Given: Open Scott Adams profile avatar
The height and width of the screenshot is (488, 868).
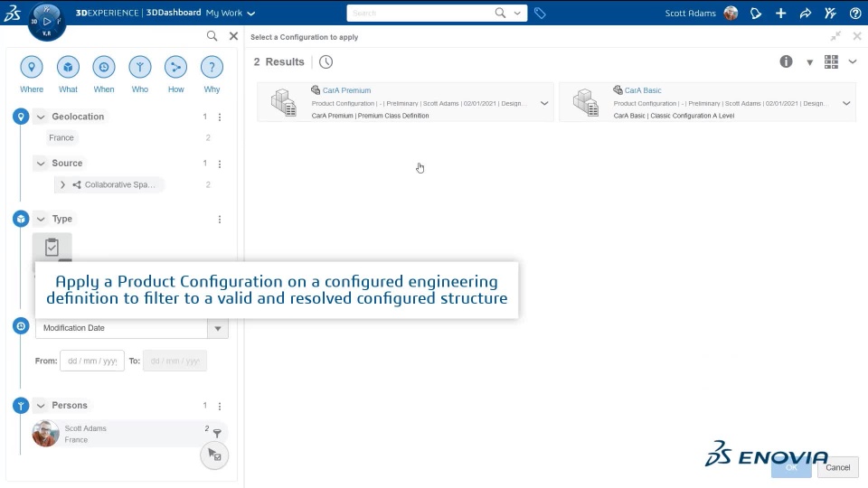Looking at the screenshot, I should pyautogui.click(x=731, y=13).
